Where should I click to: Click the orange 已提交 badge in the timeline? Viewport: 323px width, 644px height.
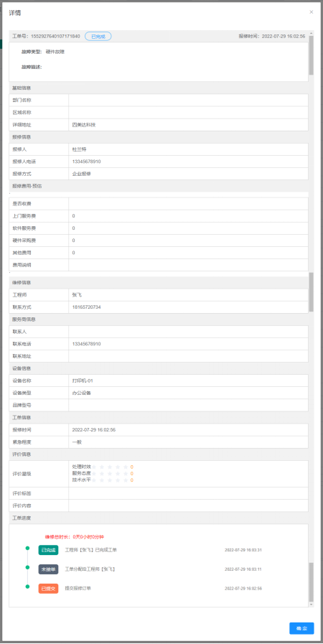[48, 589]
